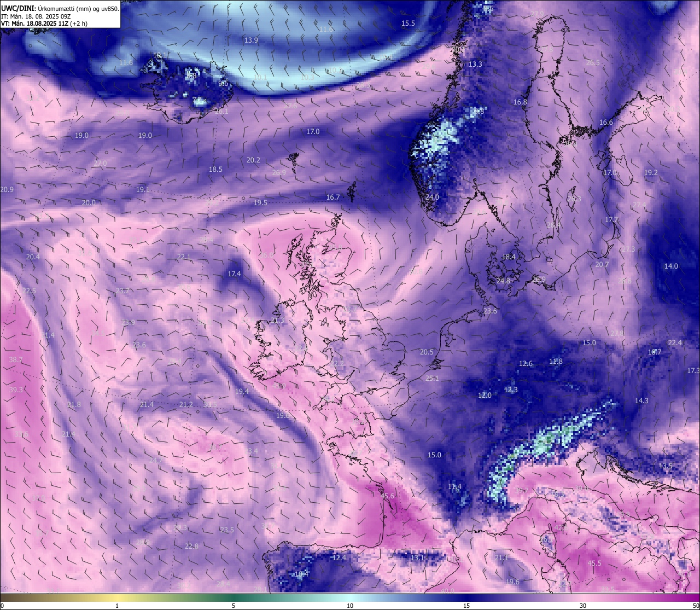Click the 20.9 value label

pyautogui.click(x=7, y=190)
